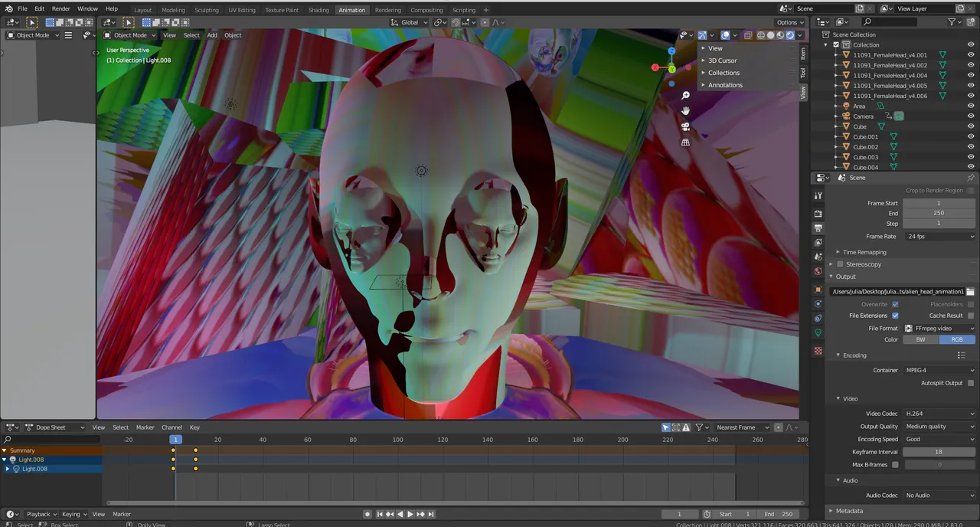Select the RGB color option
Viewport: 980px width, 527px height.
(957, 340)
